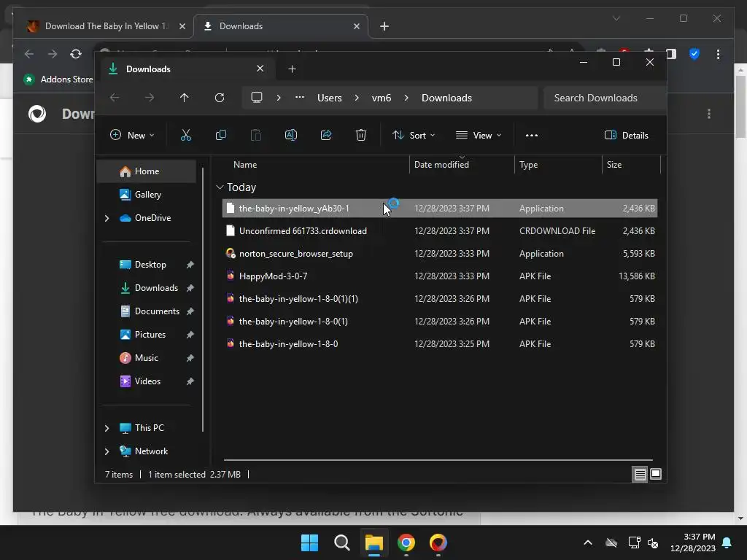Open Chrome three-dot menu
The width and height of the screenshot is (747, 560).
coord(718,54)
